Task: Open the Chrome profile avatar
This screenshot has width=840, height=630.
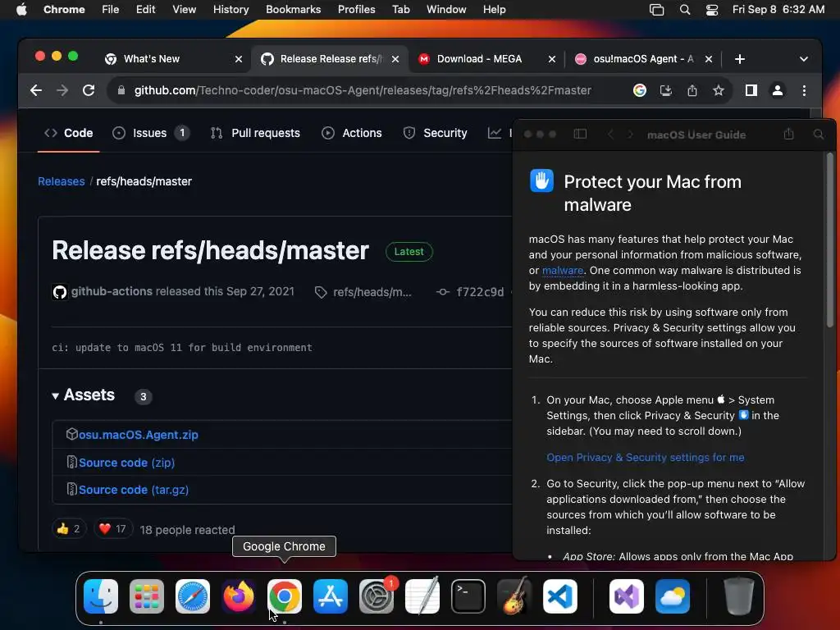Action: coord(778,90)
